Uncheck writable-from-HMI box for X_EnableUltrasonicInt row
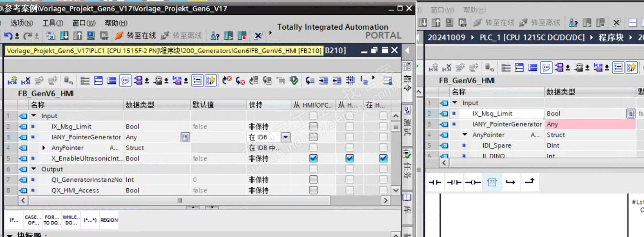644x237 pixels. coord(350,158)
